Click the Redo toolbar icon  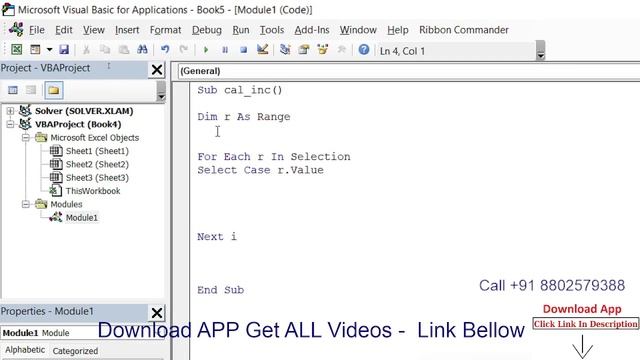point(184,50)
